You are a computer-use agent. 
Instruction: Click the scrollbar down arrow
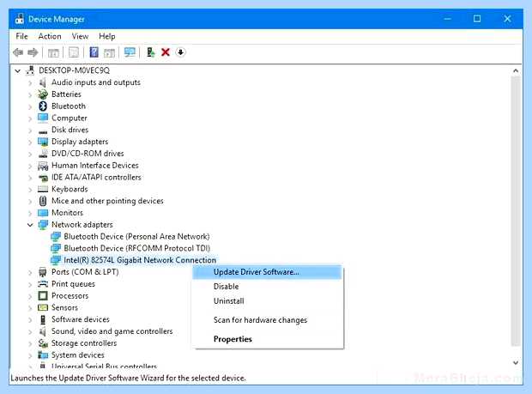click(516, 363)
